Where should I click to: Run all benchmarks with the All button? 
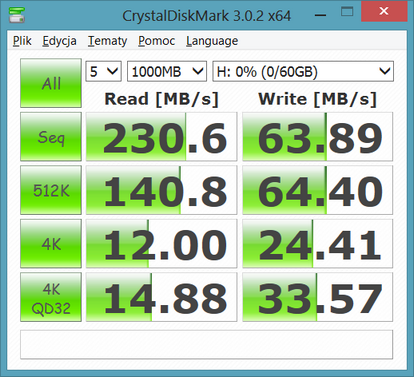[51, 83]
